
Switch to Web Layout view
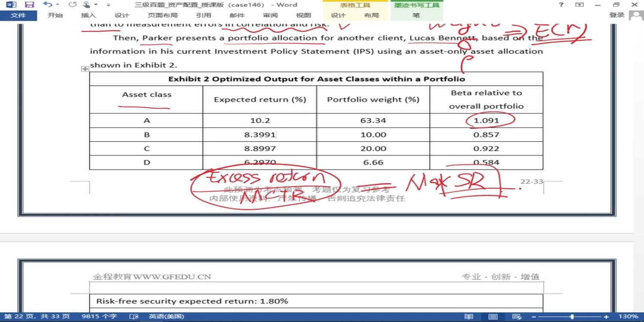pyautogui.click(x=518, y=316)
